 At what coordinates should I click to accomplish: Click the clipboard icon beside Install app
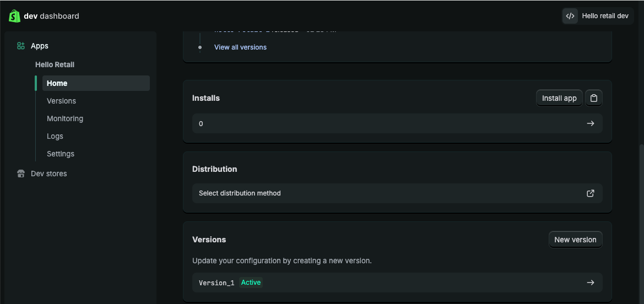(x=594, y=98)
